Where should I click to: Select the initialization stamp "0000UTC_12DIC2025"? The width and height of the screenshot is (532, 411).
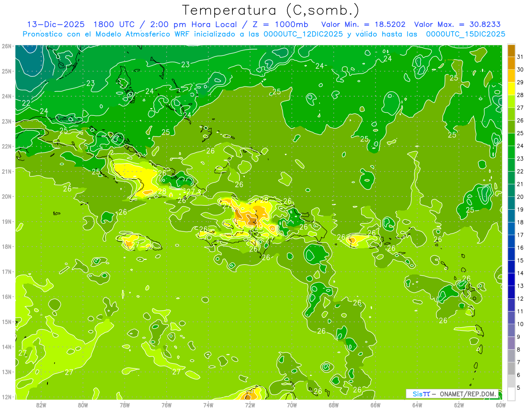pyautogui.click(x=303, y=34)
